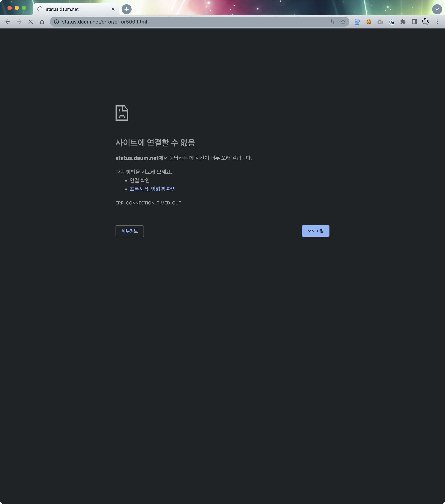Toggle the browser side panel

click(x=414, y=22)
